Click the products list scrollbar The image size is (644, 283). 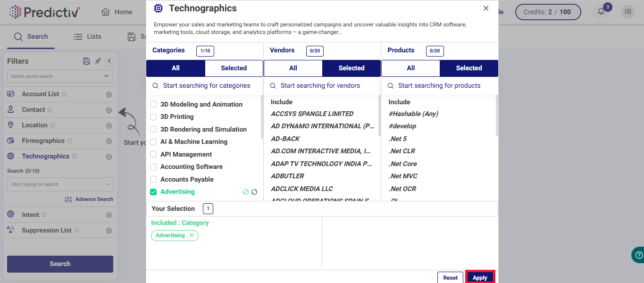(x=497, y=116)
